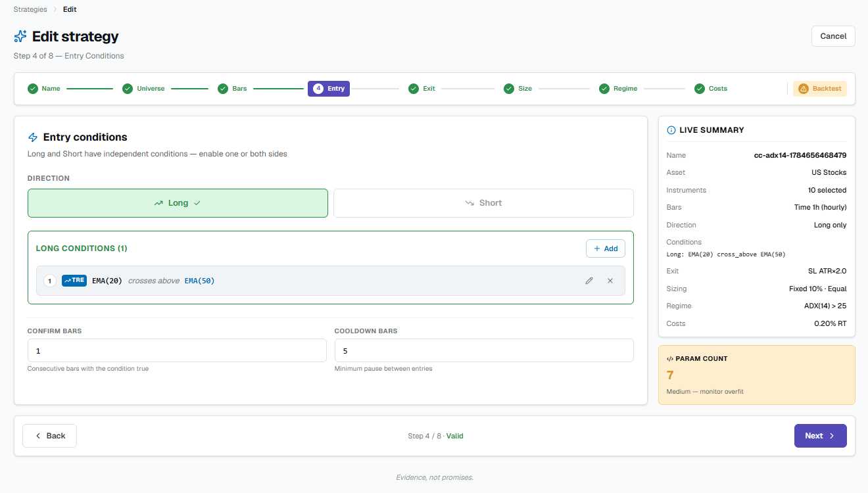The height and width of the screenshot is (493, 868).
Task: Click the sparkle icon beside Edit strategy
Action: (x=20, y=36)
